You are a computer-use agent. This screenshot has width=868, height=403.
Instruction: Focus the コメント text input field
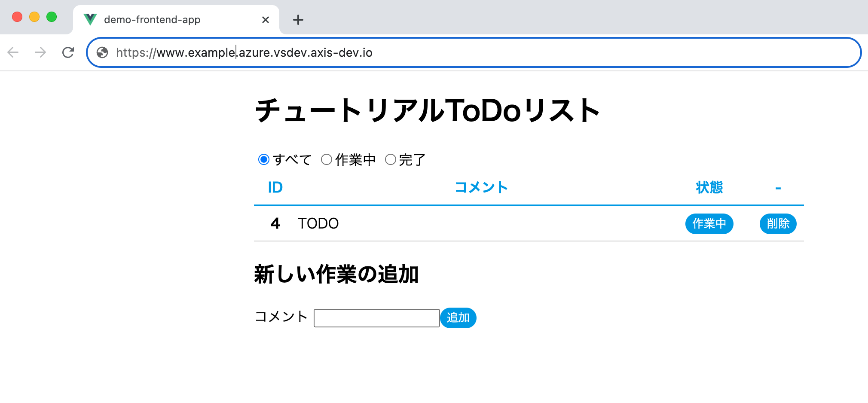click(376, 318)
